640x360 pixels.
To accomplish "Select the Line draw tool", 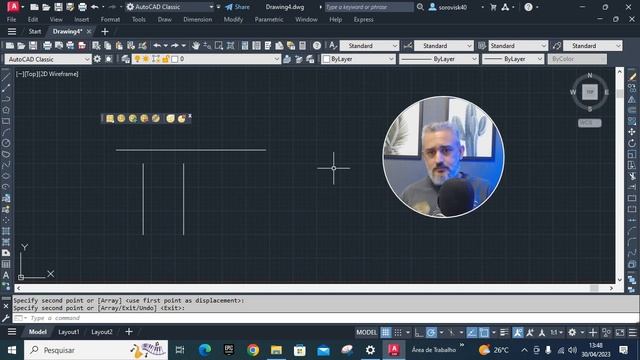I will tap(6, 77).
